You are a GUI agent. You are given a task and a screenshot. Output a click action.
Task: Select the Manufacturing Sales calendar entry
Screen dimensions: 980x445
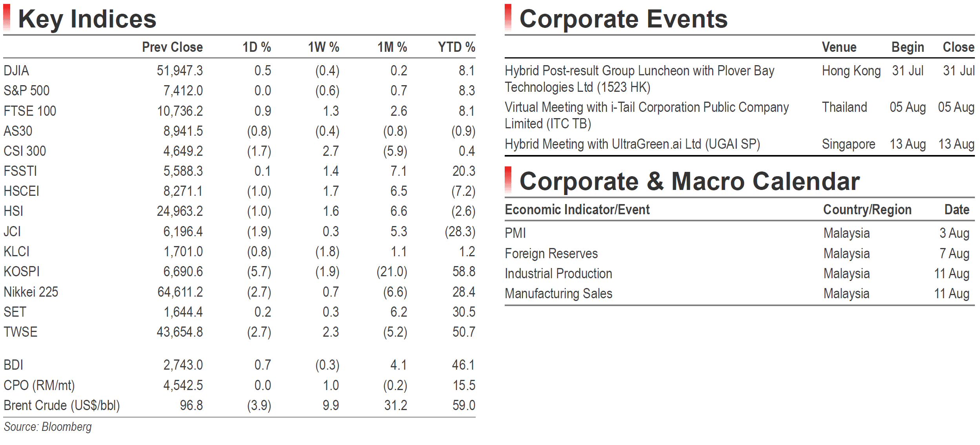pyautogui.click(x=558, y=294)
